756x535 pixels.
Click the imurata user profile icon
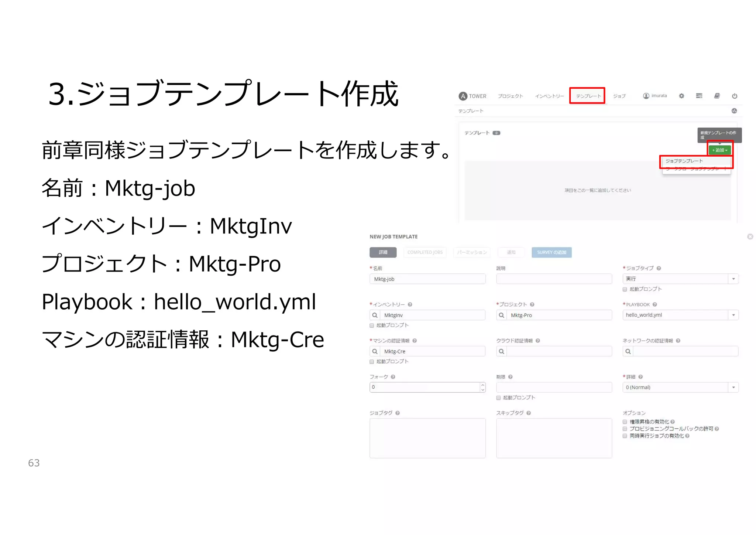coord(646,96)
